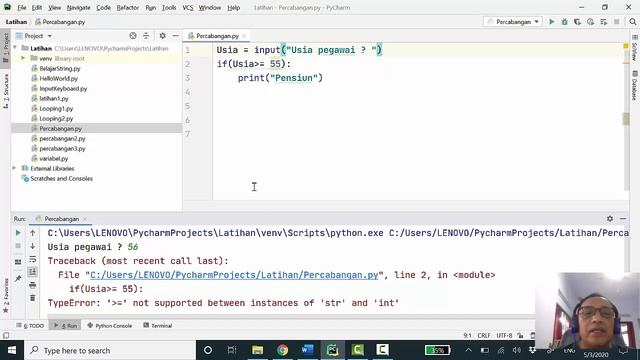Toggle soft-wrap in Run console
The height and width of the screenshot is (360, 640).
tap(33, 259)
